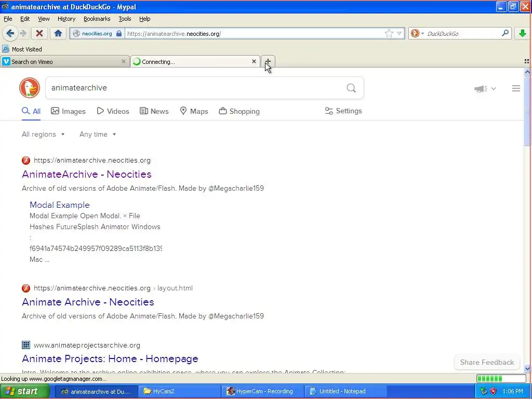Click the red shield tray icon
Viewport: 532px width, 399px height.
(x=494, y=391)
